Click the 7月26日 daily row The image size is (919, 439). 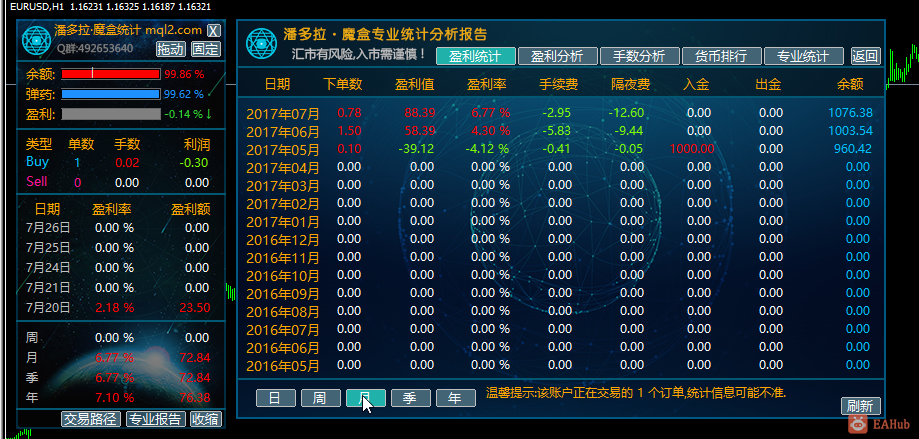(x=118, y=227)
